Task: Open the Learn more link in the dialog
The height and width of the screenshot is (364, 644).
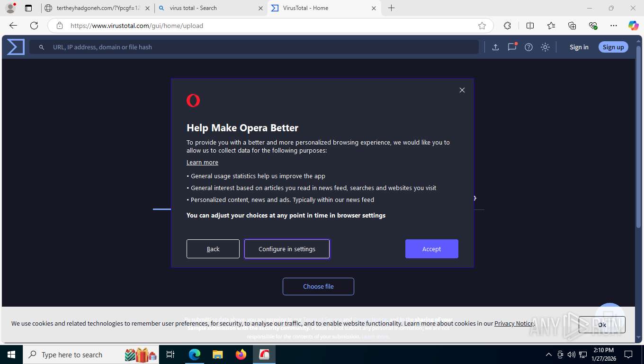Action: [202, 162]
